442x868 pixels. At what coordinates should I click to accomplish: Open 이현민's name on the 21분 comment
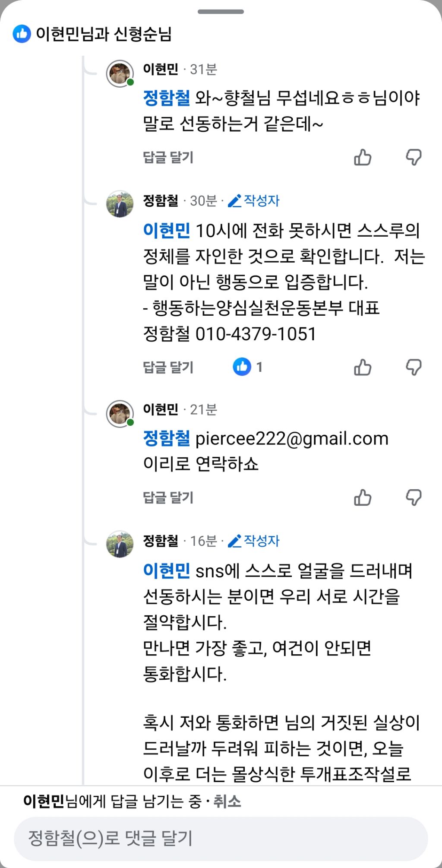pos(161,409)
